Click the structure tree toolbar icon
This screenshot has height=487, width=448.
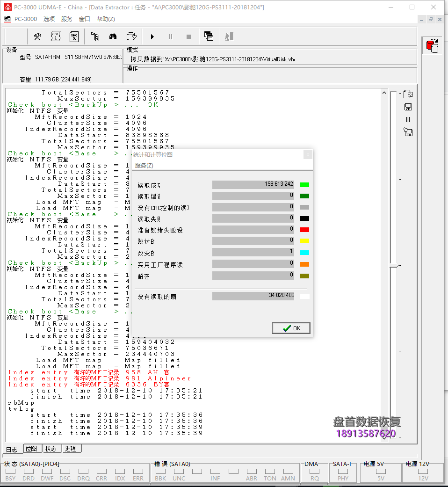coord(94,36)
